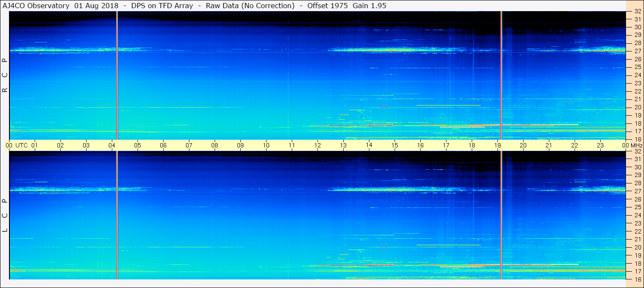Click the Offset 1975 value

[327, 6]
